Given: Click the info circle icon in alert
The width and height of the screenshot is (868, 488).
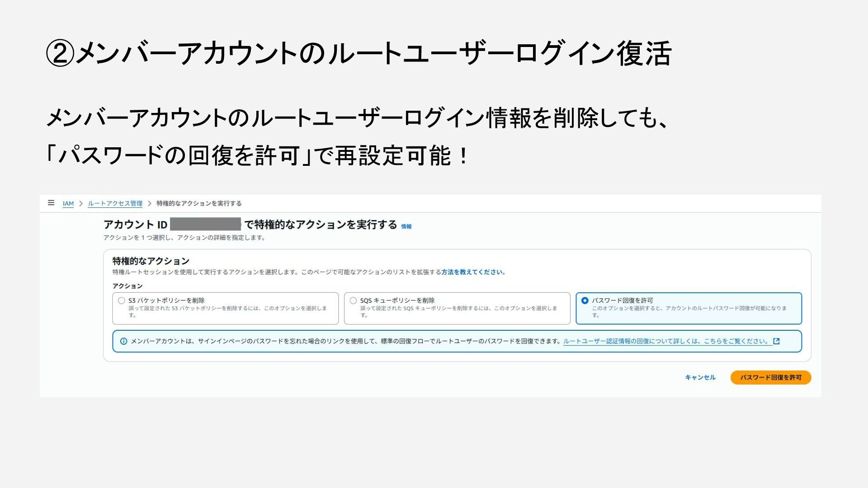Looking at the screenshot, I should click(123, 341).
